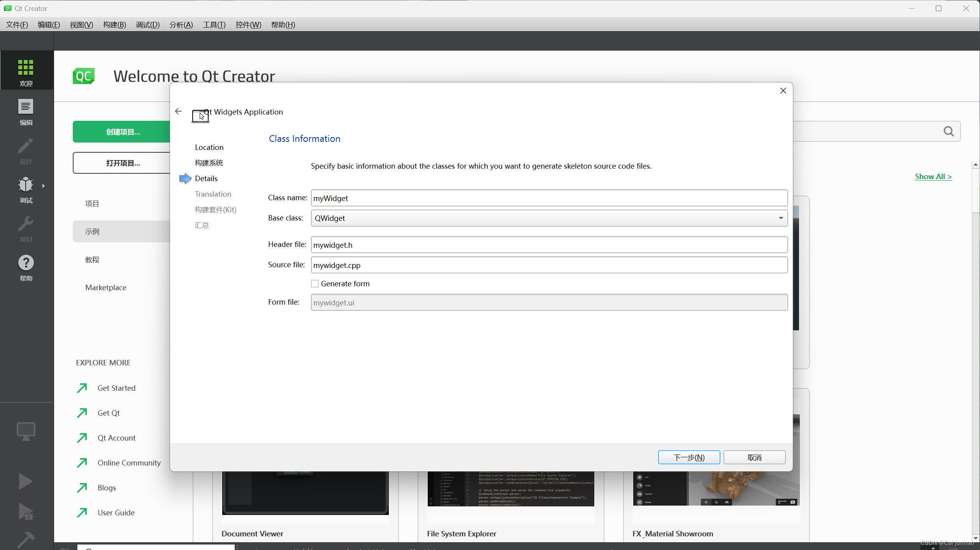Select the Help mode icon in sidebar
This screenshot has height=550, width=980.
26,262
